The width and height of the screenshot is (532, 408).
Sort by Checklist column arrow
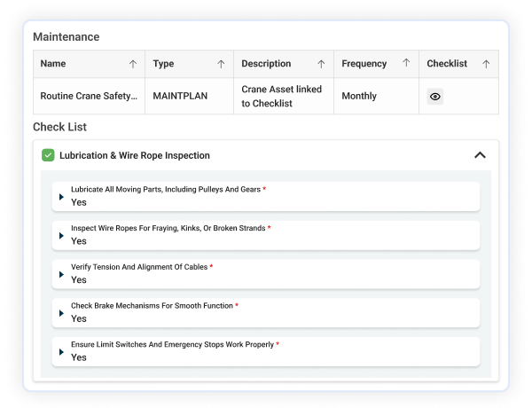pyautogui.click(x=486, y=64)
